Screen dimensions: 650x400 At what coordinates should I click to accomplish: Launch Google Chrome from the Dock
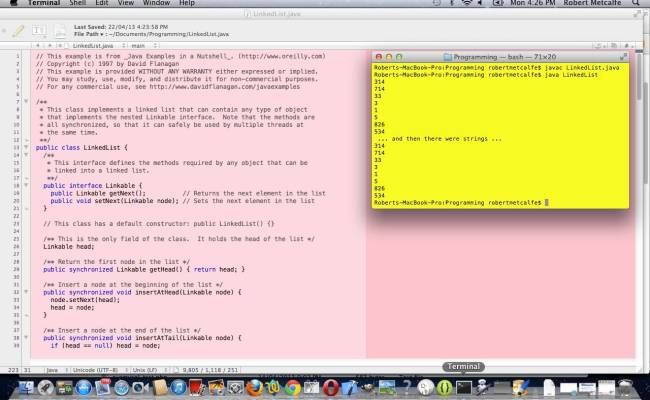292,388
